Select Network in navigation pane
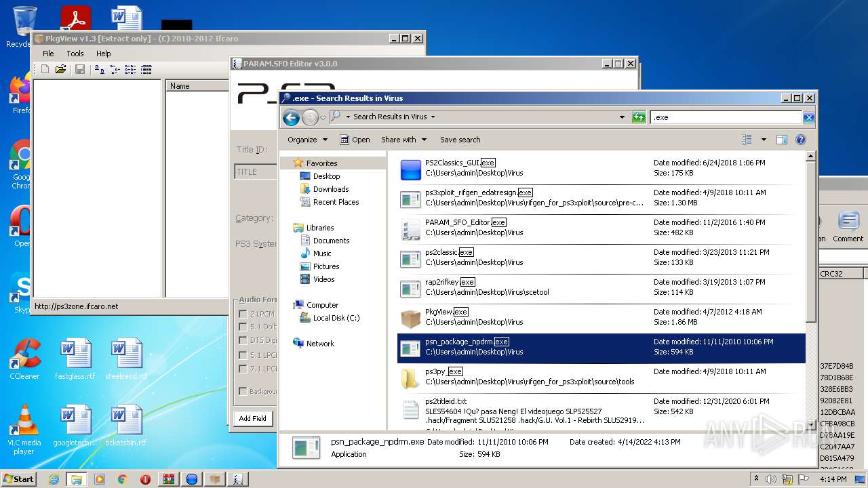 pos(320,344)
